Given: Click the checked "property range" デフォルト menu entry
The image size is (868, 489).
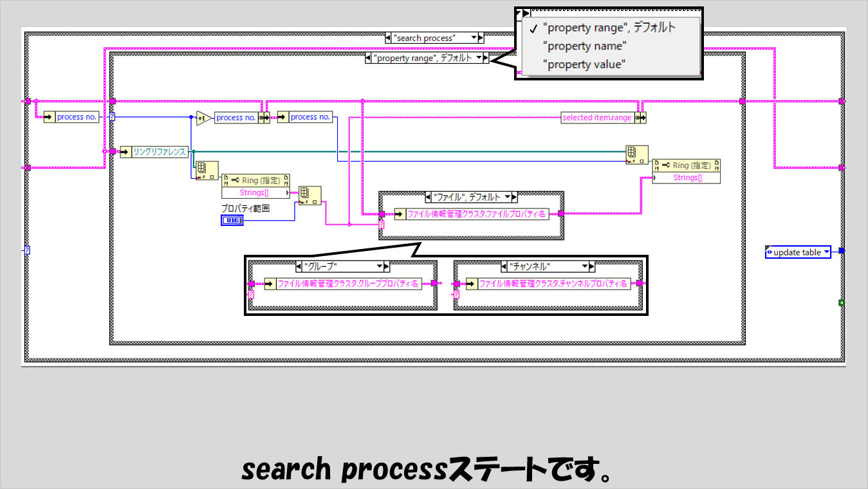Looking at the screenshot, I should tap(609, 28).
